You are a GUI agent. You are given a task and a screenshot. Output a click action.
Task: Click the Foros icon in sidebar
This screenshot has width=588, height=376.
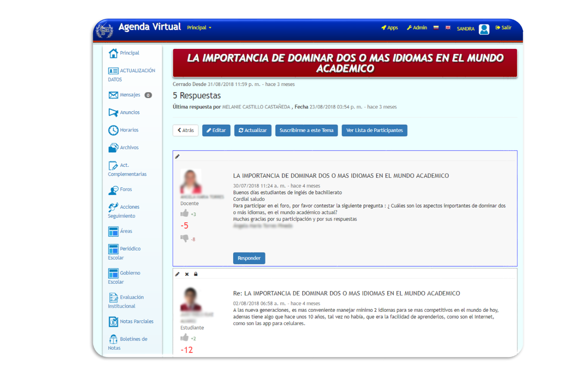(113, 190)
